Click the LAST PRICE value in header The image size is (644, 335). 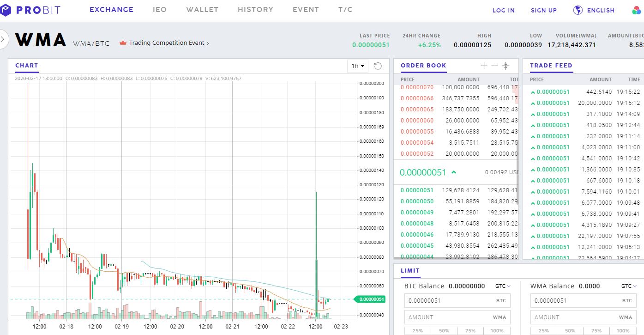[371, 45]
